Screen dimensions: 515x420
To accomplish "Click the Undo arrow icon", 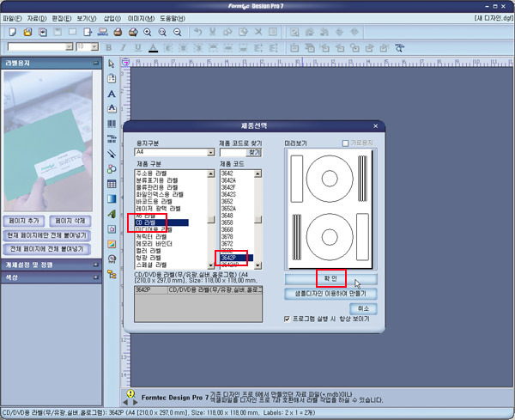I will coord(197,32).
